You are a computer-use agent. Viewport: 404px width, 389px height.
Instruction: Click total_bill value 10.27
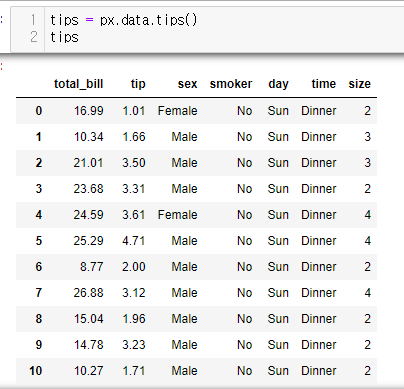click(89, 371)
